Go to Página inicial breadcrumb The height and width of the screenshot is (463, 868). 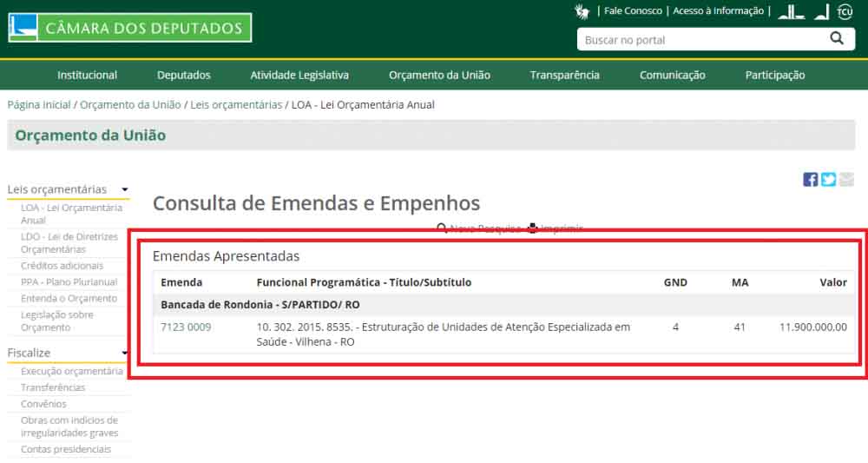pos(39,105)
